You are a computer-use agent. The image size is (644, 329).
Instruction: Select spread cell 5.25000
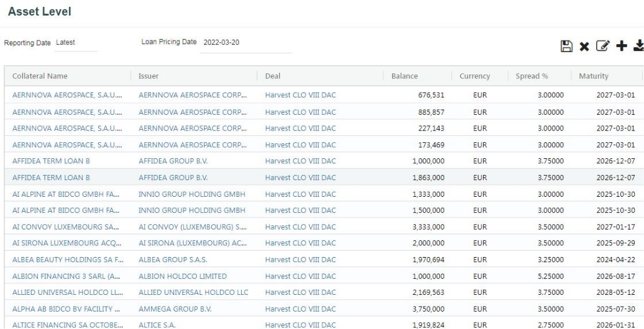551,276
